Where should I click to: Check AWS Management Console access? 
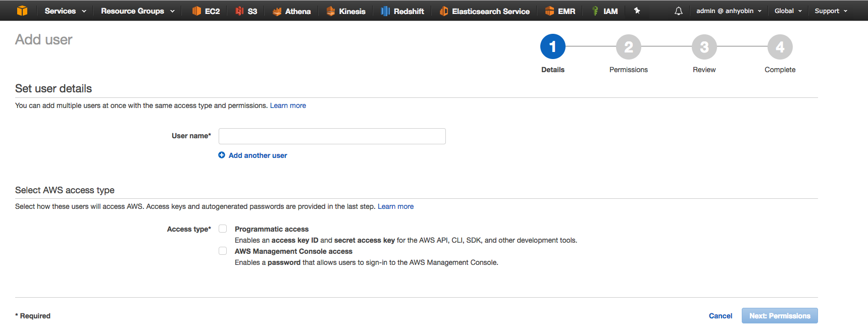pyautogui.click(x=223, y=251)
